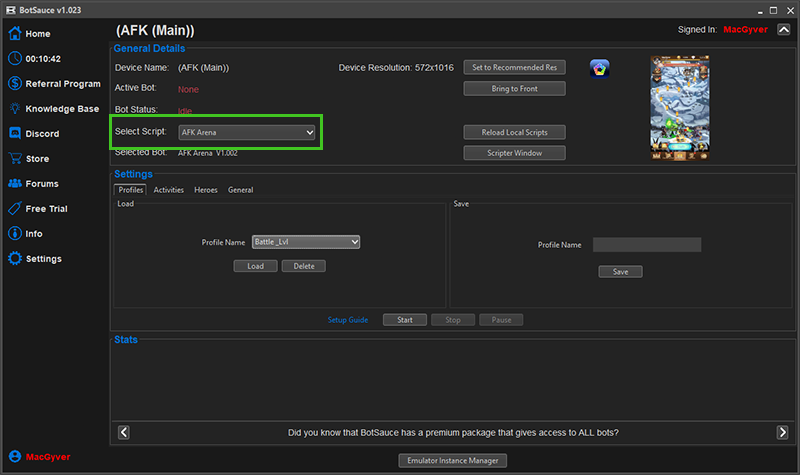Screen dimensions: 800x475
Task: Switch to the Activities tab
Action: (168, 190)
